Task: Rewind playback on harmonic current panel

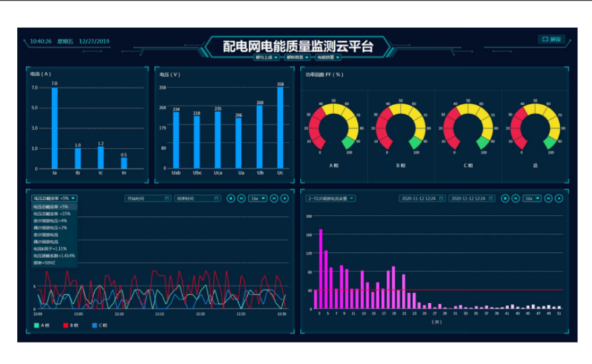Action: click(515, 198)
